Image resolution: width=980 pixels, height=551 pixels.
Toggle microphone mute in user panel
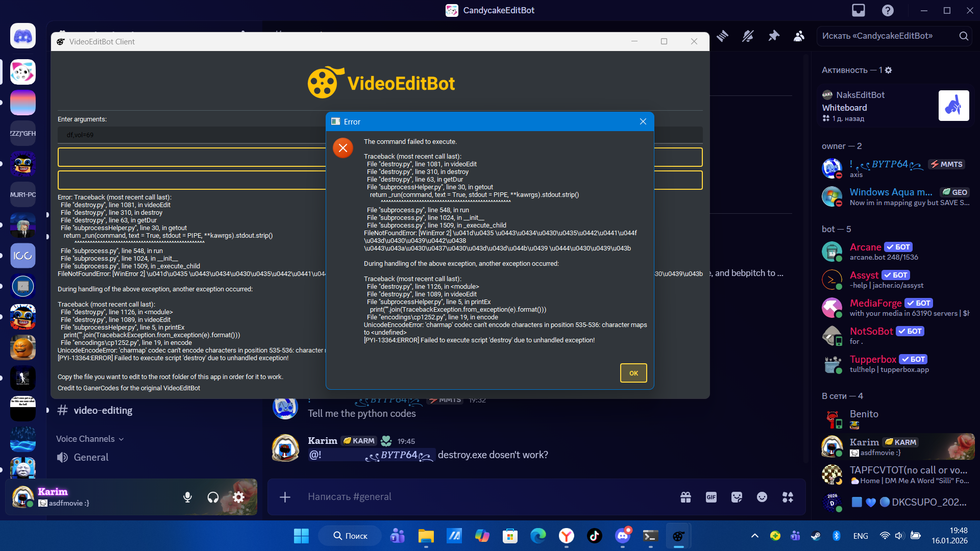(x=187, y=497)
